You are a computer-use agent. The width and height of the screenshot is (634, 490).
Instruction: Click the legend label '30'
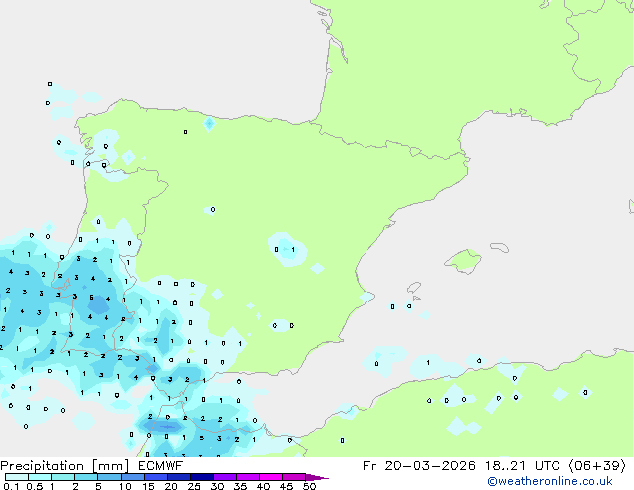[217, 486]
